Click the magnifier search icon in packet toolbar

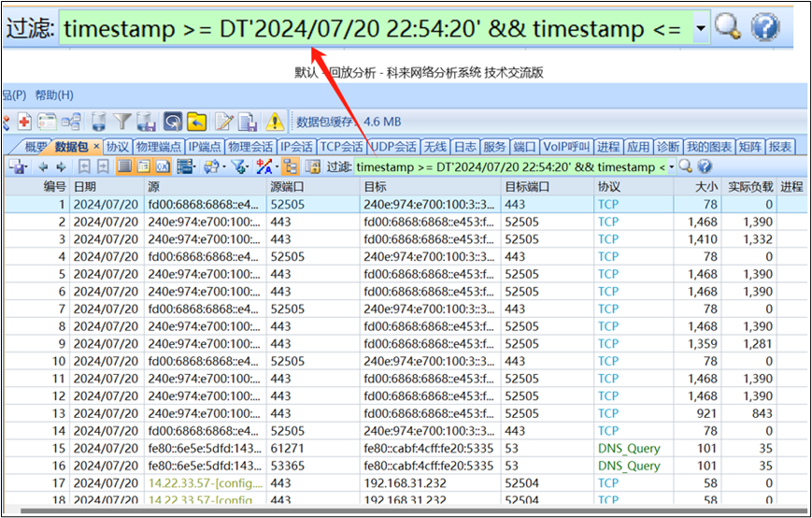click(x=686, y=166)
